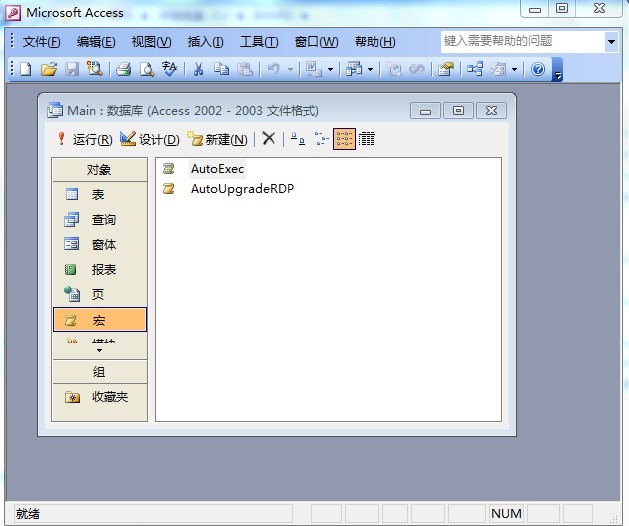
Task: Open the New Object dropdown arrow
Action: (514, 70)
